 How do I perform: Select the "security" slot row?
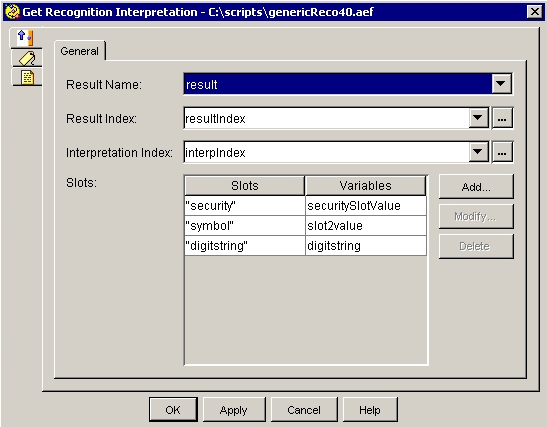pos(305,206)
